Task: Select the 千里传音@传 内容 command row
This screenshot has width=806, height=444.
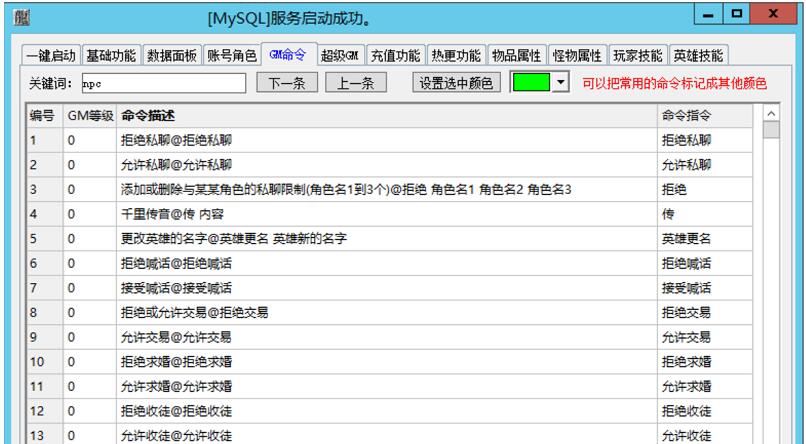Action: click(x=386, y=213)
